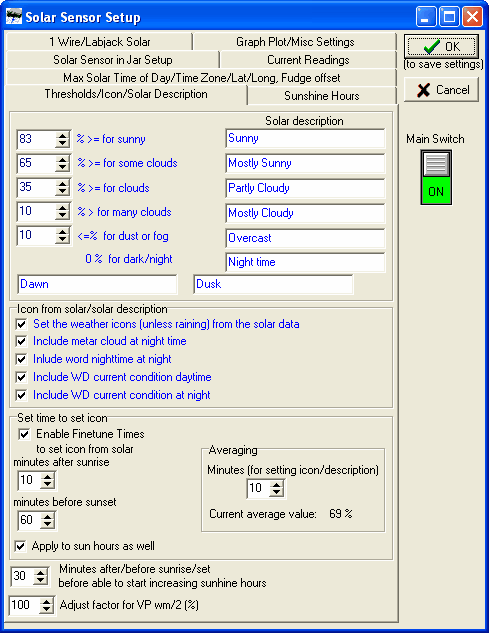Open the Sunshine Hours tab

coord(321,96)
